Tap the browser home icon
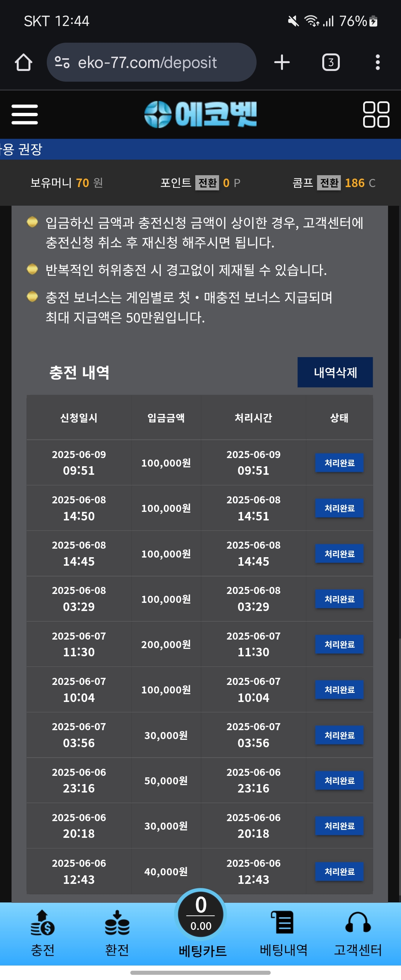Screen dimensions: 401x980 click(x=24, y=62)
